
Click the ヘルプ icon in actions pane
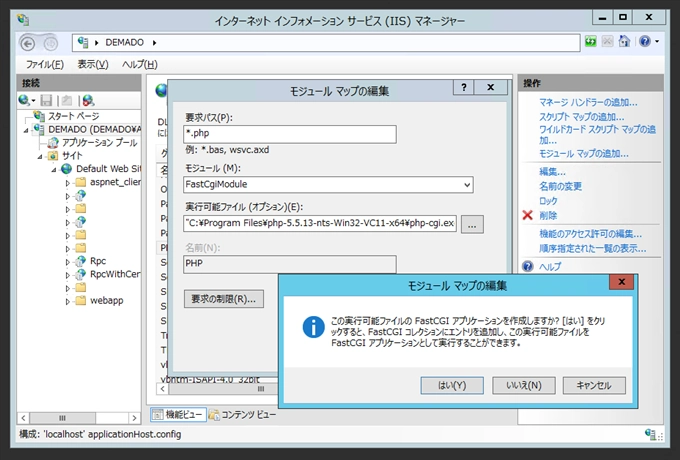coord(527,266)
